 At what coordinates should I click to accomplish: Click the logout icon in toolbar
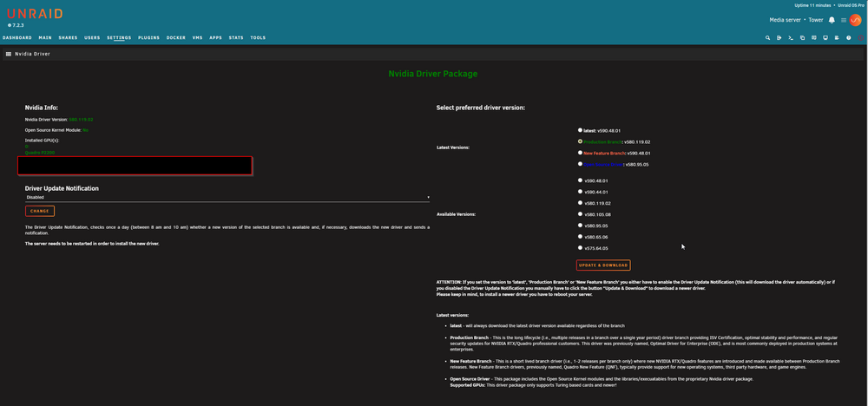779,38
